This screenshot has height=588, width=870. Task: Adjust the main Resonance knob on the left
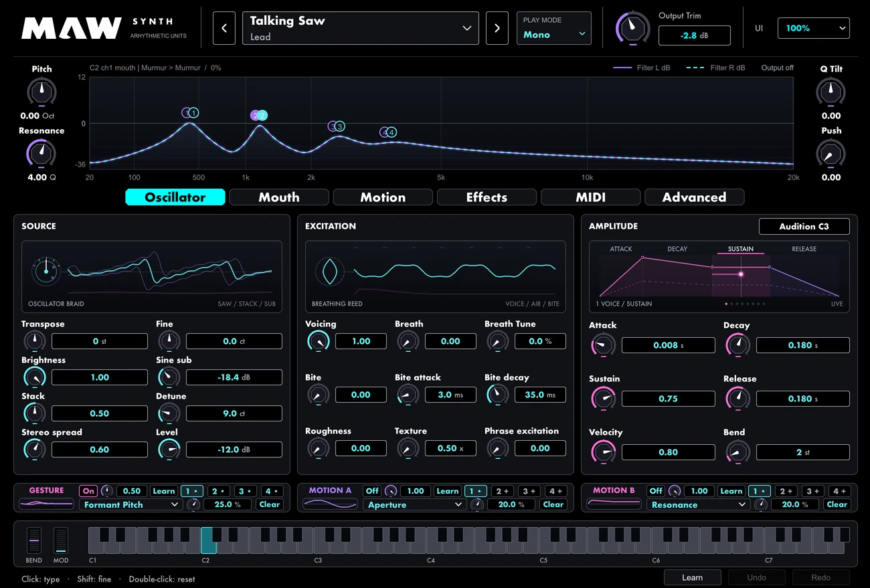[41, 153]
